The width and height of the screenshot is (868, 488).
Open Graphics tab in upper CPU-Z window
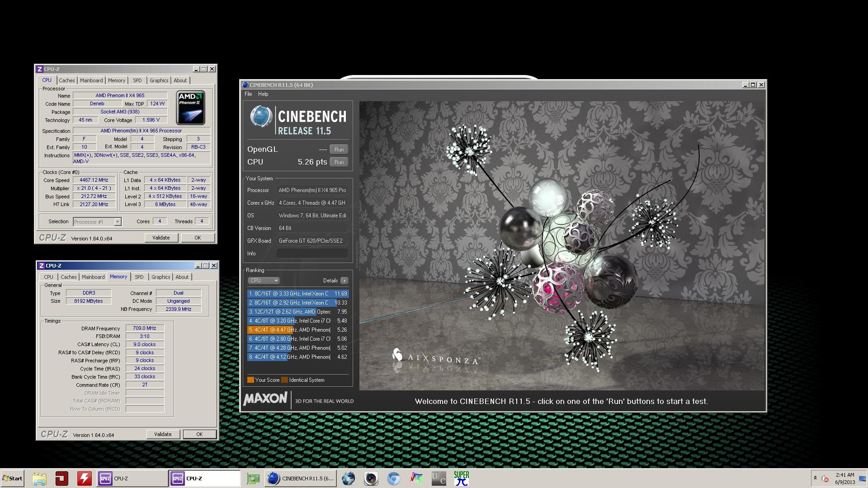click(x=159, y=80)
